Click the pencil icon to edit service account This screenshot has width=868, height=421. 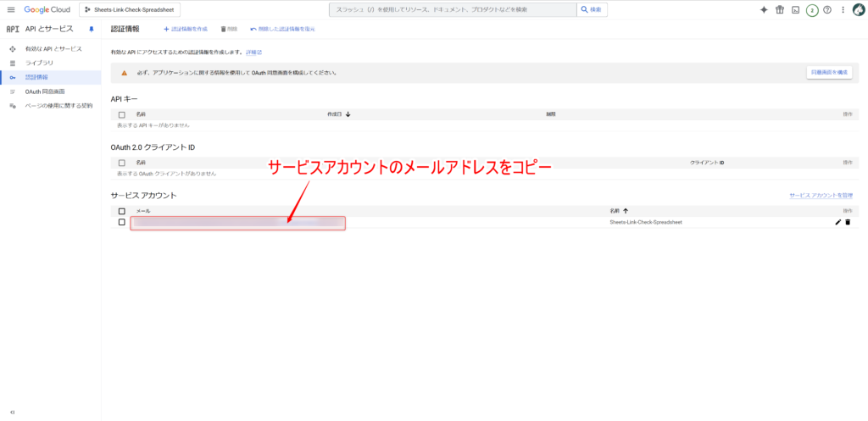point(837,222)
